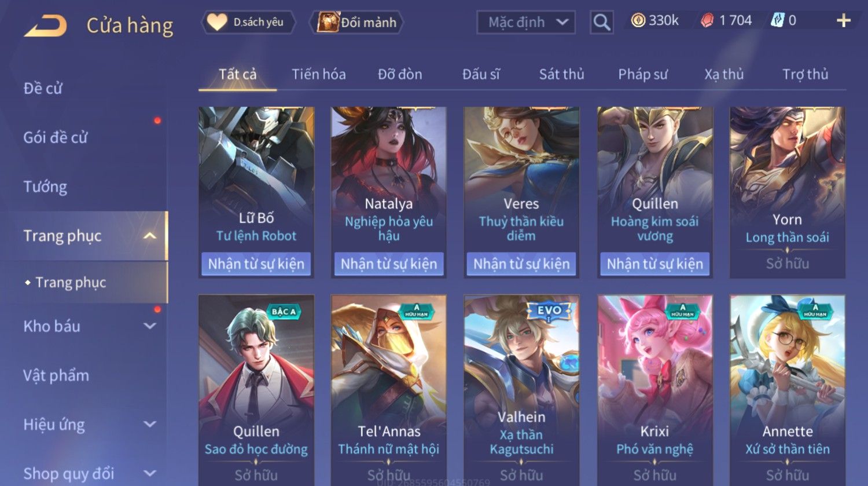The image size is (868, 486).
Task: Select the Pháp sư tab
Action: pos(643,74)
